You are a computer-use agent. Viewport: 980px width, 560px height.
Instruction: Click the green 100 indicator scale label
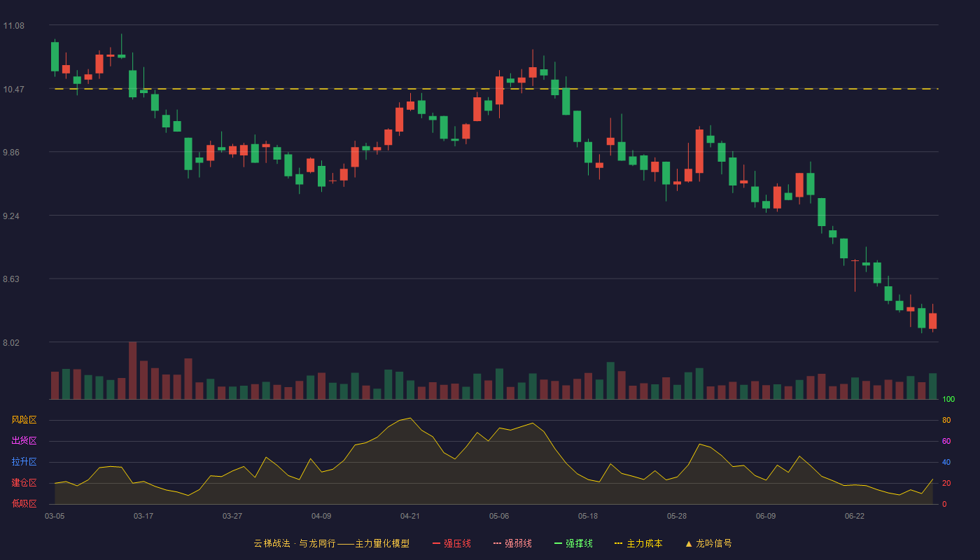(948, 400)
